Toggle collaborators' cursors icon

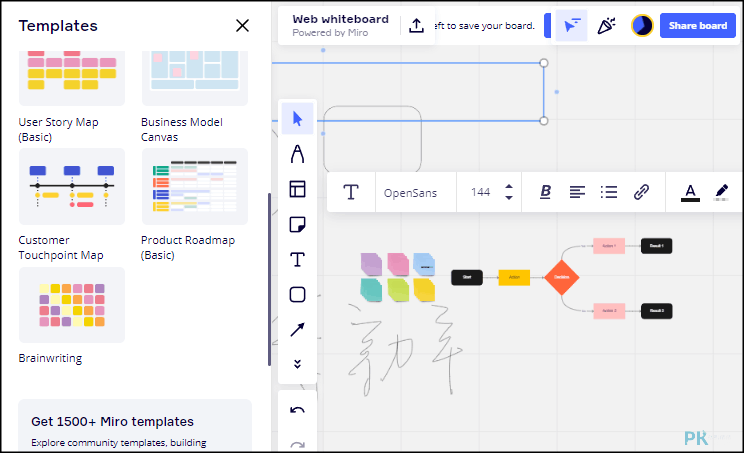tap(571, 26)
